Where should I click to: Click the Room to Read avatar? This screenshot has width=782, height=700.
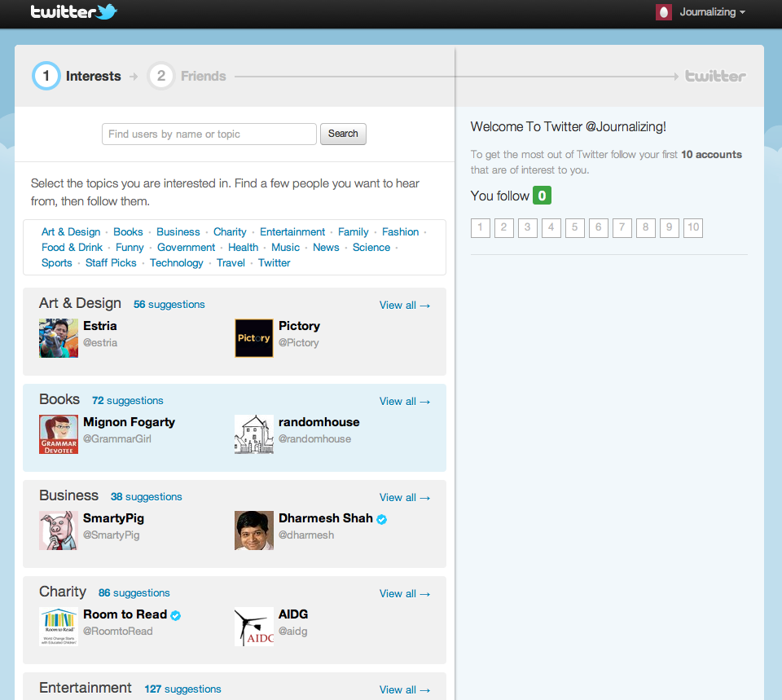(59, 627)
